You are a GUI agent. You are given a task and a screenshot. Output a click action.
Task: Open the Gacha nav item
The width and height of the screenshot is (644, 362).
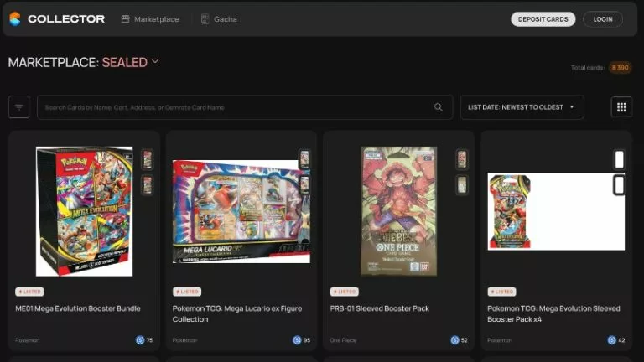[x=219, y=19]
